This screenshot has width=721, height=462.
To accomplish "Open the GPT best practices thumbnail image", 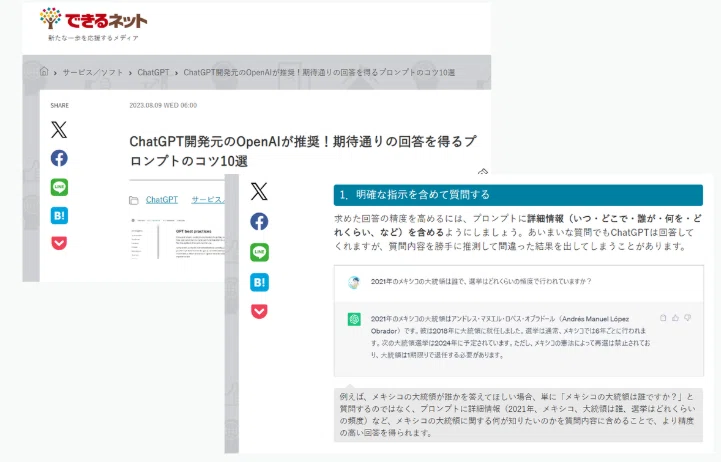I will coord(177,240).
